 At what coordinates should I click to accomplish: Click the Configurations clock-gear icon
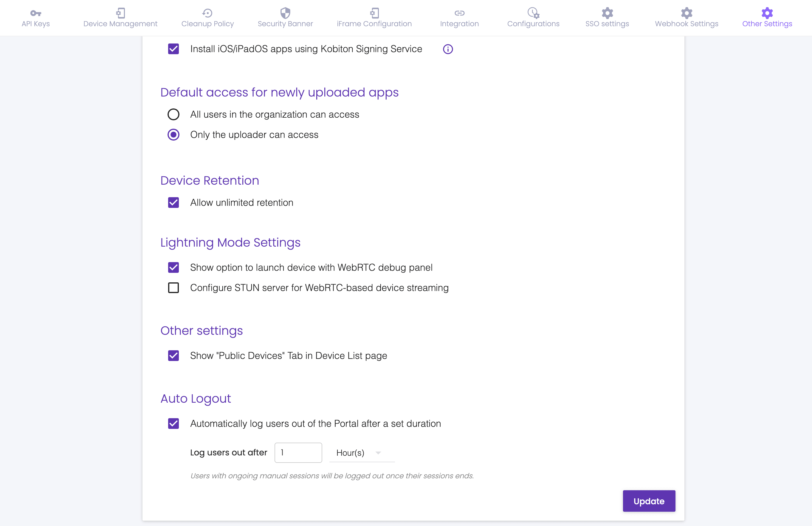533,13
